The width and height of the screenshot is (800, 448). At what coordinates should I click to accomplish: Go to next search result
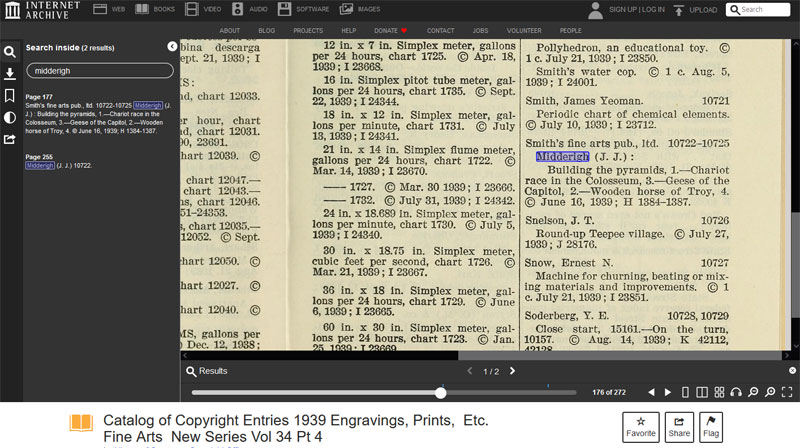point(513,371)
